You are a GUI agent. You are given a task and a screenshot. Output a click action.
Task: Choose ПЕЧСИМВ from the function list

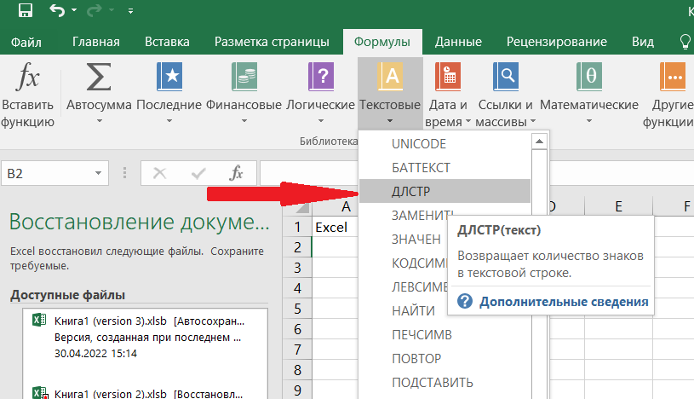(445, 335)
